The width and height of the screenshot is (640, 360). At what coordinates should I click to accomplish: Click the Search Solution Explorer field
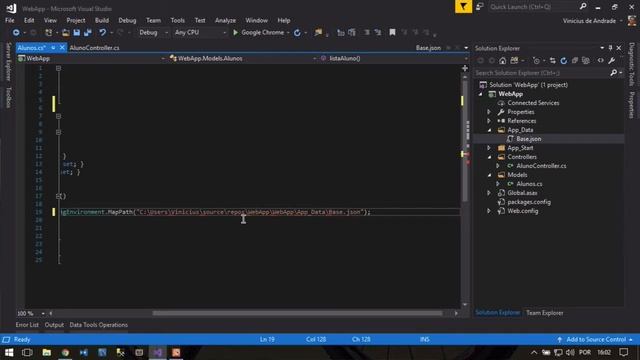541,73
